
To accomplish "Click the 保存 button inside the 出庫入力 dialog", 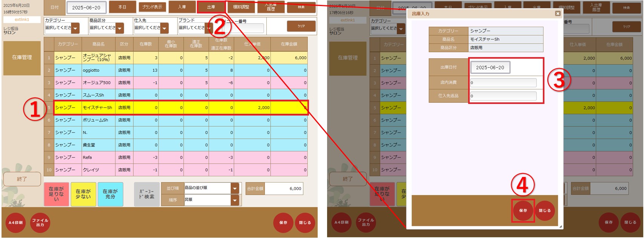I will coord(523,210).
